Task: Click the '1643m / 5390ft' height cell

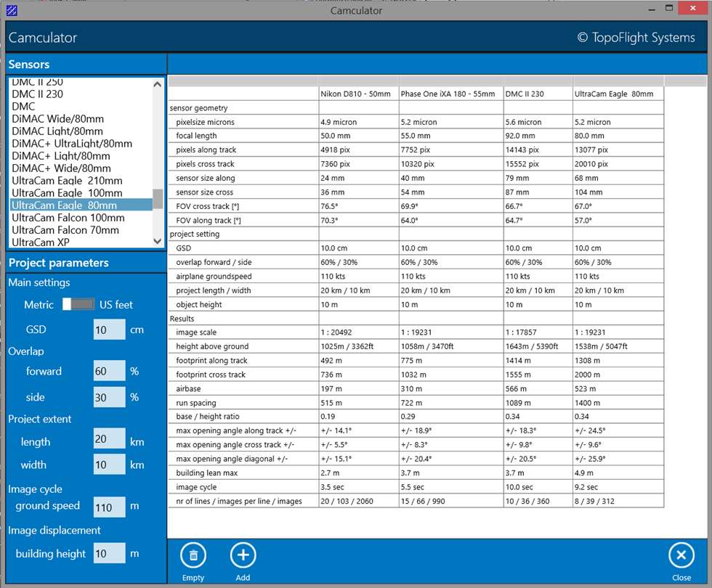Action: [x=538, y=346]
